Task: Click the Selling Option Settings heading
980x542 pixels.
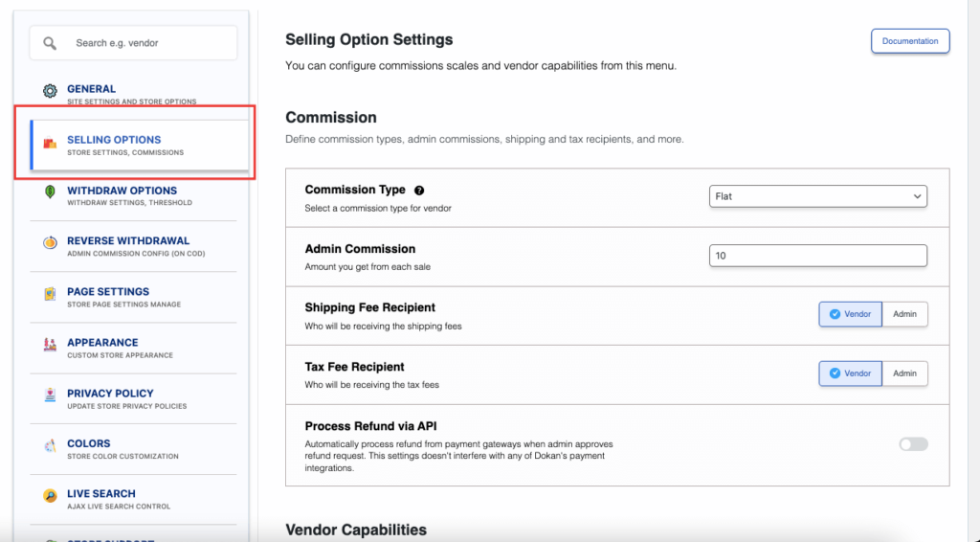Action: (368, 40)
